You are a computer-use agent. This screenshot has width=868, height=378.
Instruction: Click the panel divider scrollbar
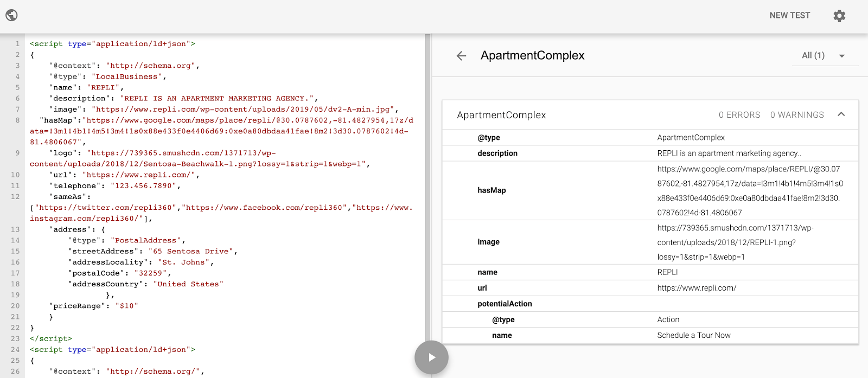[428, 206]
